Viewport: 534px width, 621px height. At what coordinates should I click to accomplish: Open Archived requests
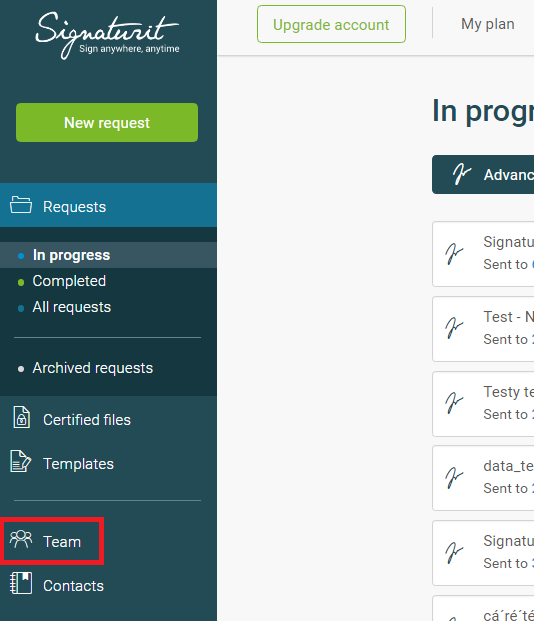click(x=93, y=368)
